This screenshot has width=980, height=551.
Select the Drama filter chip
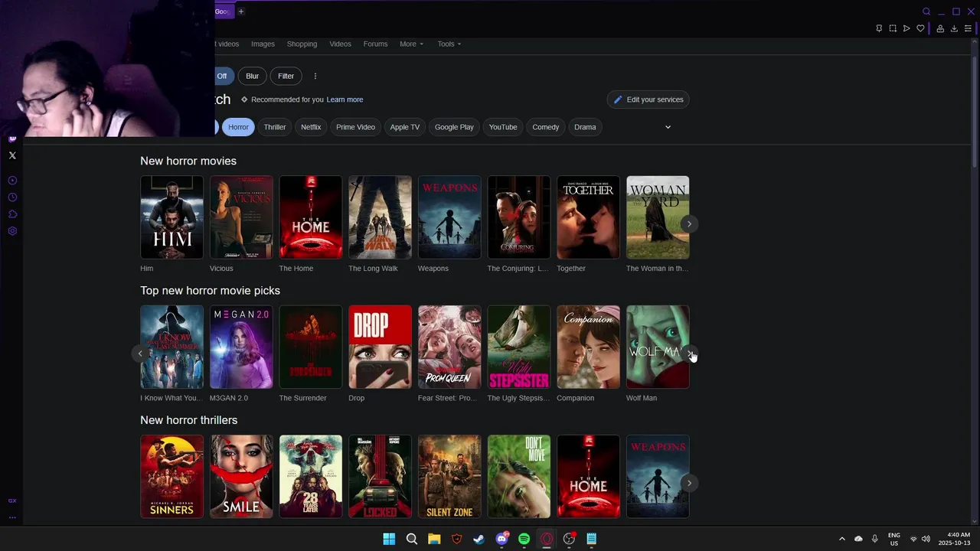(585, 127)
